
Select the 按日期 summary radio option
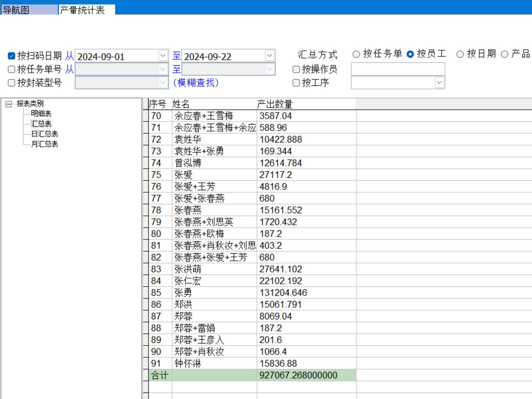(460, 54)
